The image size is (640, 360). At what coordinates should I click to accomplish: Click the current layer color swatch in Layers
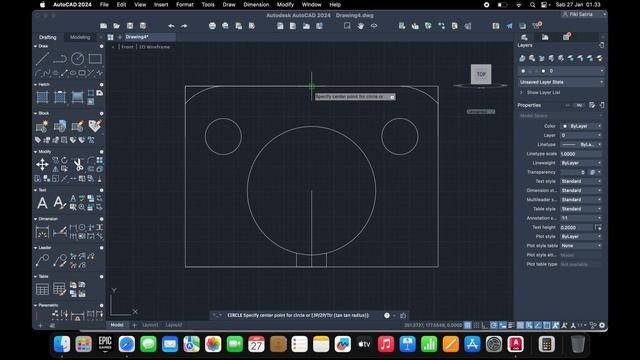(543, 71)
